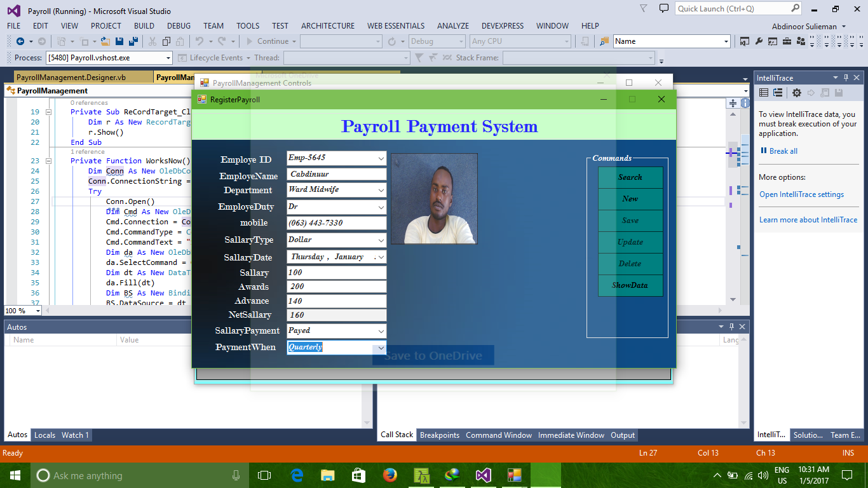868x488 pixels.
Task: Click the Open File folder icon
Action: (104, 41)
